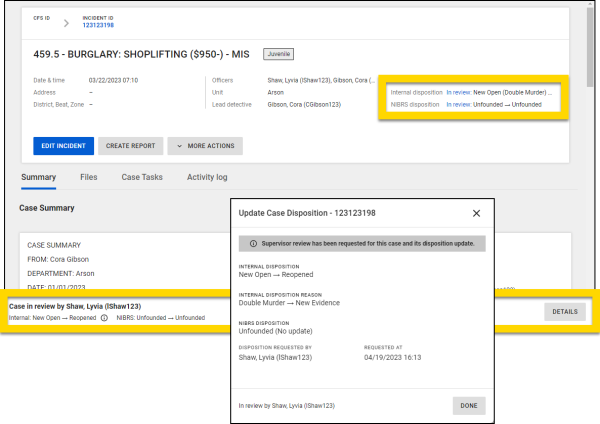The image size is (600, 424).
Task: Click the info icon in supervisor review banner
Action: pyautogui.click(x=252, y=243)
